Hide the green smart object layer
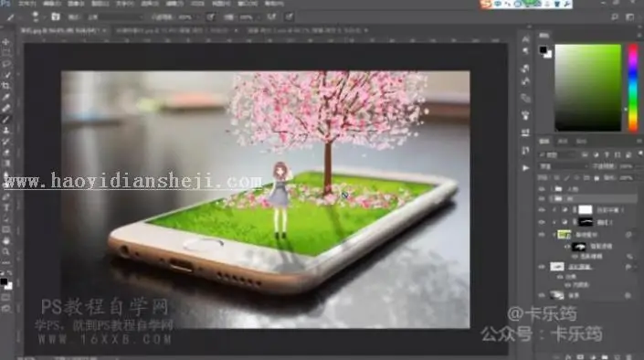 (542, 235)
